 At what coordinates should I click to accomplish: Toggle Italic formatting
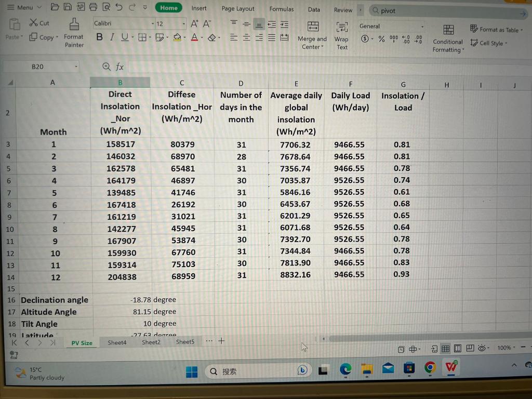112,37
